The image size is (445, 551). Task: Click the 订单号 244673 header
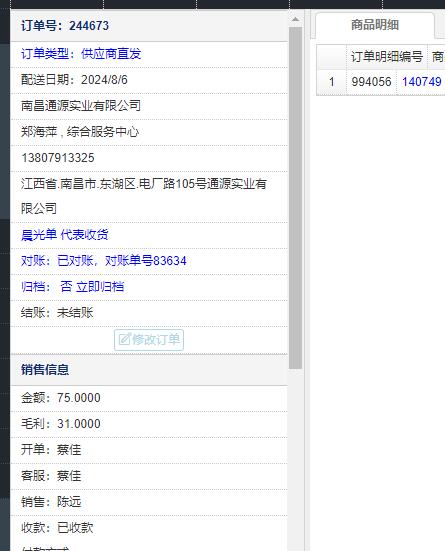tap(65, 26)
